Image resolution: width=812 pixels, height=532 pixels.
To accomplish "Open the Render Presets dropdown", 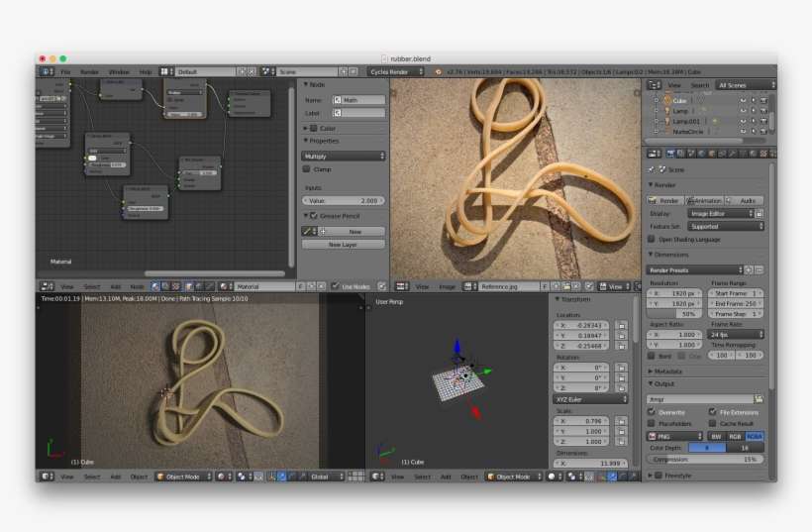I will 694,269.
